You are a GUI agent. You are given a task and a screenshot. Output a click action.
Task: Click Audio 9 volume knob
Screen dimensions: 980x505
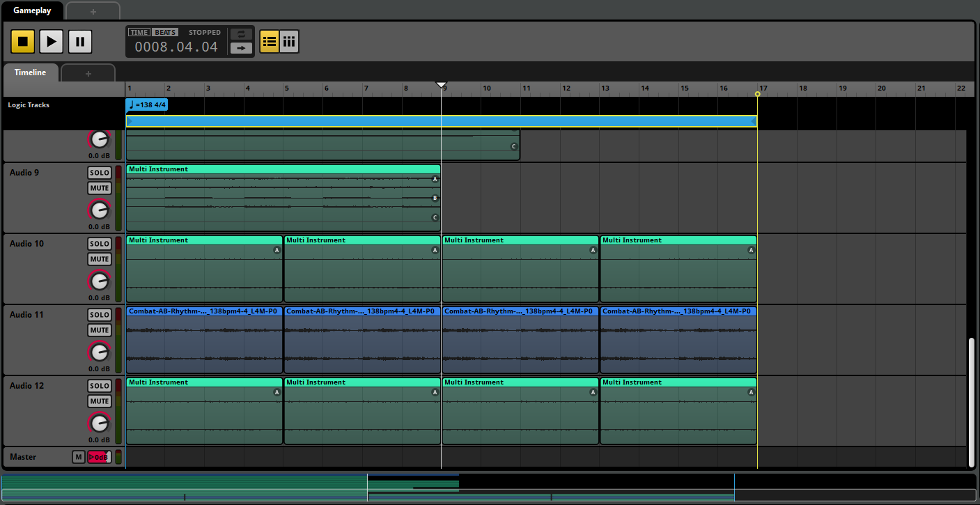(x=100, y=209)
